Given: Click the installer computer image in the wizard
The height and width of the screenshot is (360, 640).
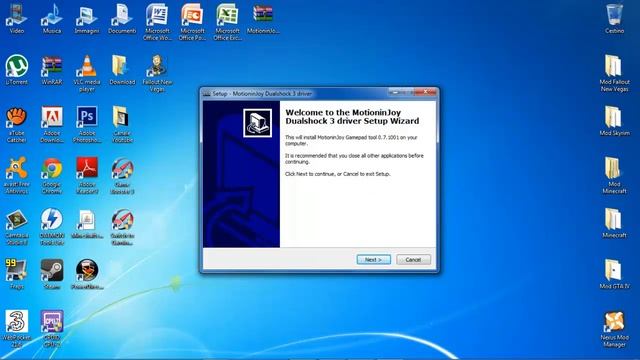Looking at the screenshot, I should click(x=257, y=123).
